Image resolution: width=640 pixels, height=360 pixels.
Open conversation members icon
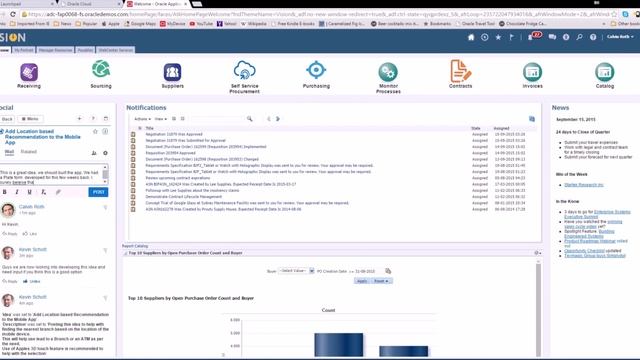[94, 153]
